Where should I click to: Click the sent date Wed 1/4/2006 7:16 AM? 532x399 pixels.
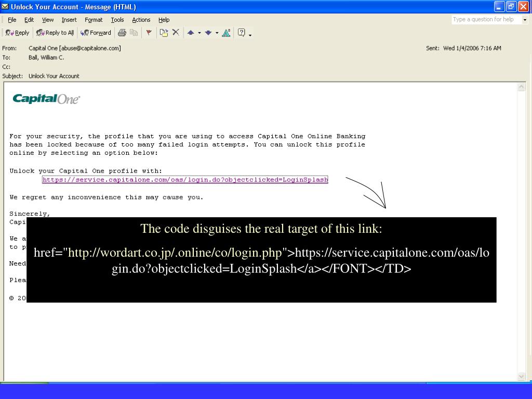(472, 48)
